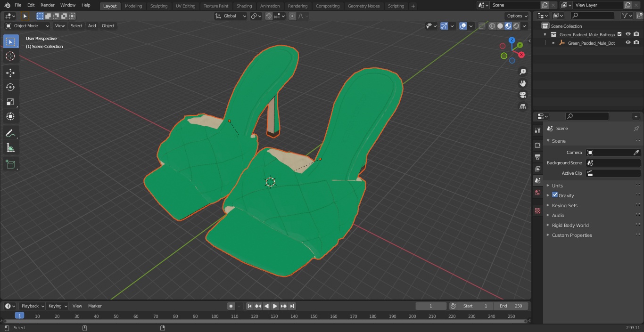The width and height of the screenshot is (644, 332).
Task: Switch to the UV Editing workspace tab
Action: point(185,6)
